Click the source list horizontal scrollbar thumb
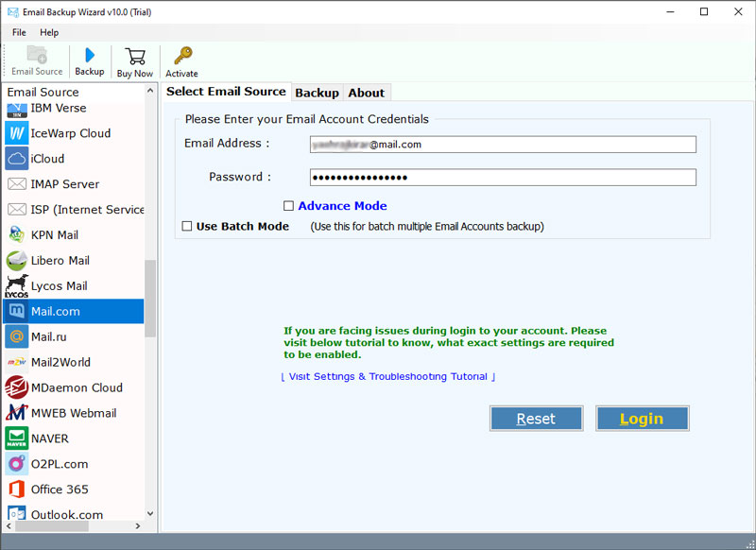 (52, 525)
